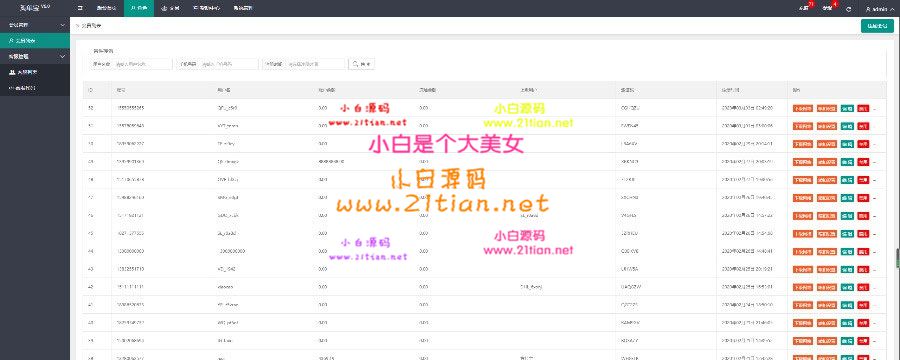Click the second orange button in the fourth table row
Viewport: 900px width, 360px height.
pos(827,162)
